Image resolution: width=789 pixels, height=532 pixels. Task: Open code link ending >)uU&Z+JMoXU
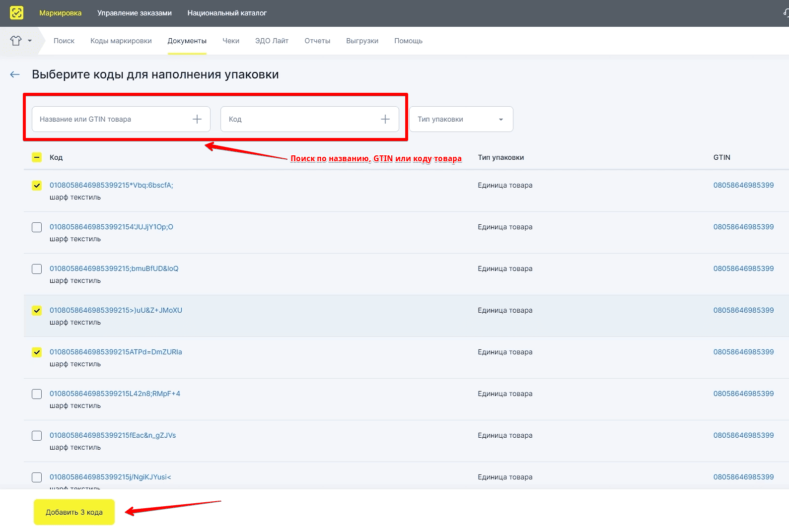(116, 310)
